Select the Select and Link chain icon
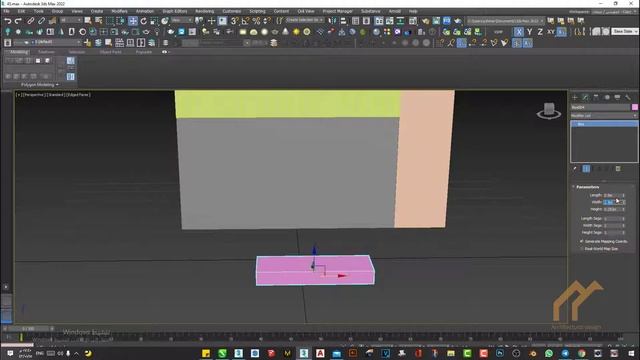 point(31,20)
